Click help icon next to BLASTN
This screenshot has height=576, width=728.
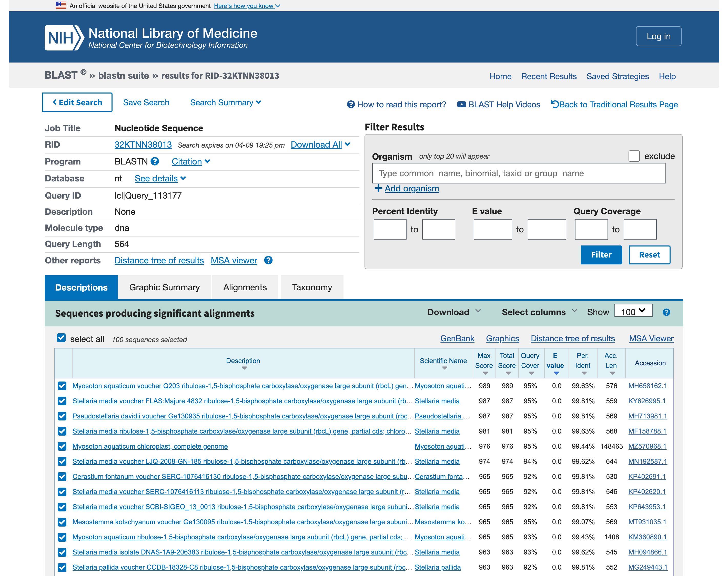[155, 161]
